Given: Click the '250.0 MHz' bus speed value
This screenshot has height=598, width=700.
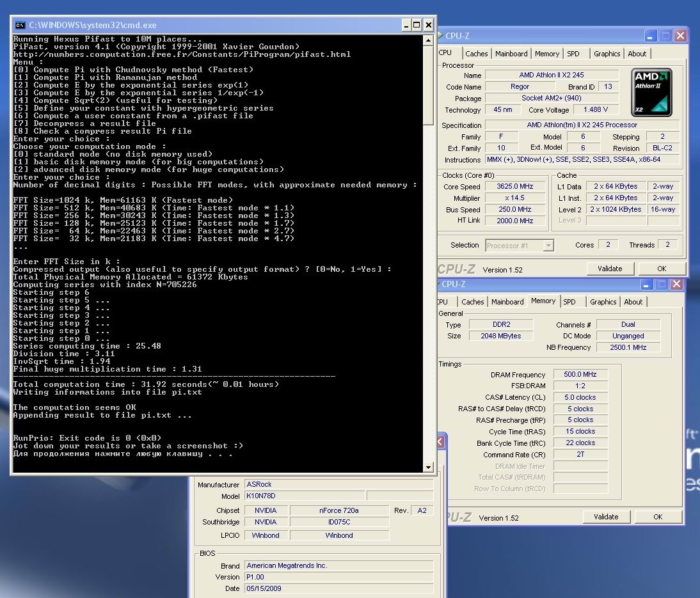Looking at the screenshot, I should tap(515, 209).
